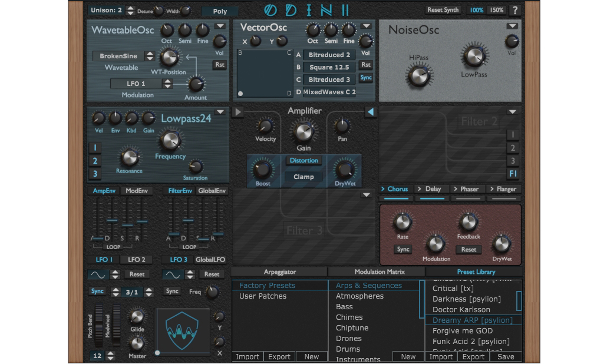607x364 pixels.
Task: Open the help question mark icon
Action: [515, 11]
